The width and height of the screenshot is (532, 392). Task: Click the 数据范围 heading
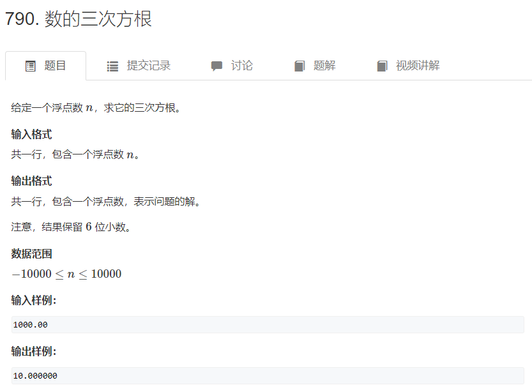coord(31,254)
